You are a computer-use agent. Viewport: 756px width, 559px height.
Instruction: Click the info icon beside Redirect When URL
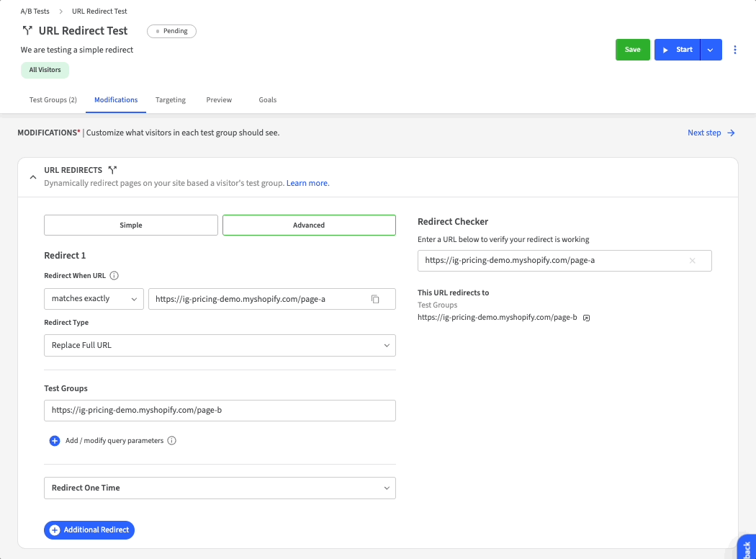coord(114,275)
